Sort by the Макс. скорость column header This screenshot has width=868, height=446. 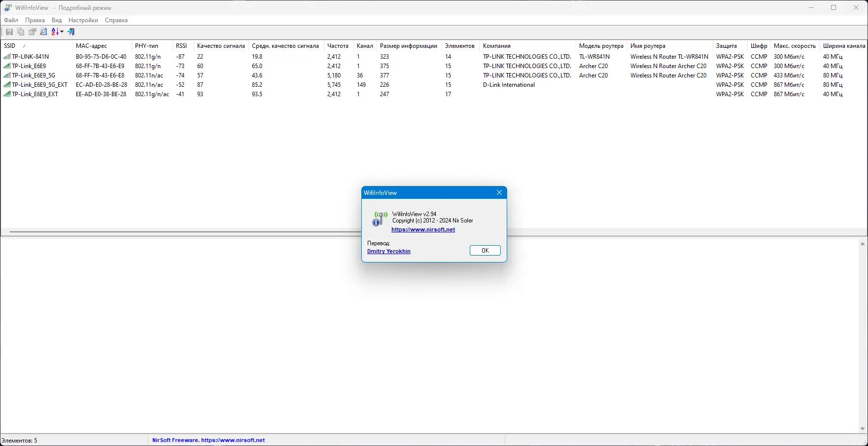coord(795,46)
